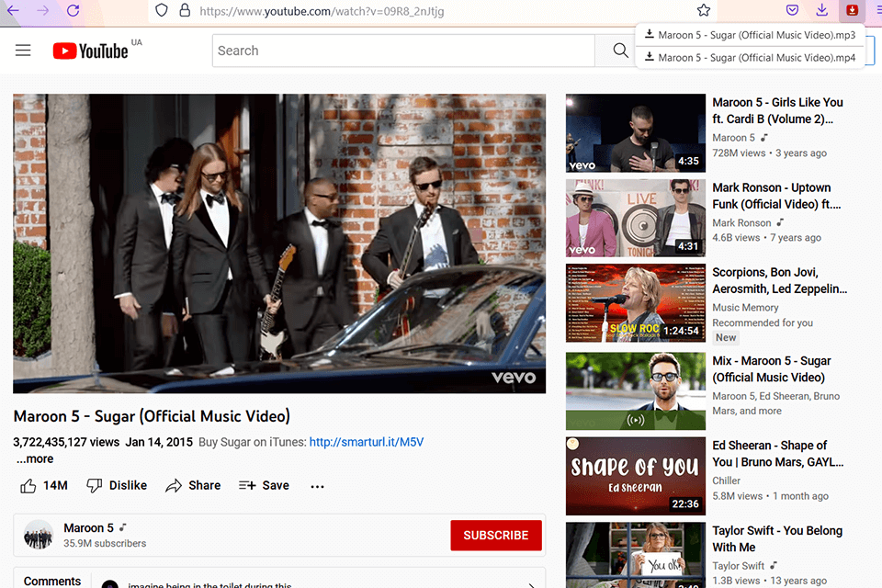Image resolution: width=882 pixels, height=588 pixels.
Task: Like the video with thumbs-up icon
Action: pyautogui.click(x=28, y=486)
